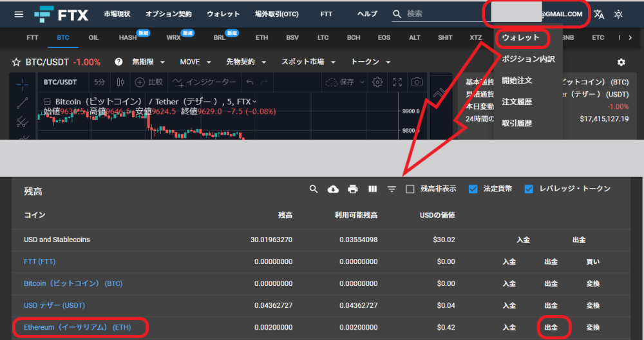Open the filter table icon
This screenshot has width=644, height=340.
click(x=392, y=189)
